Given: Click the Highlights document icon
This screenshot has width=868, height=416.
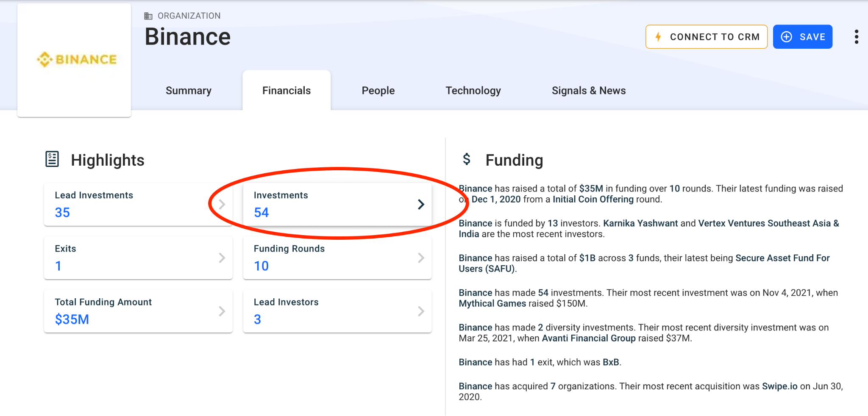Looking at the screenshot, I should 52,159.
